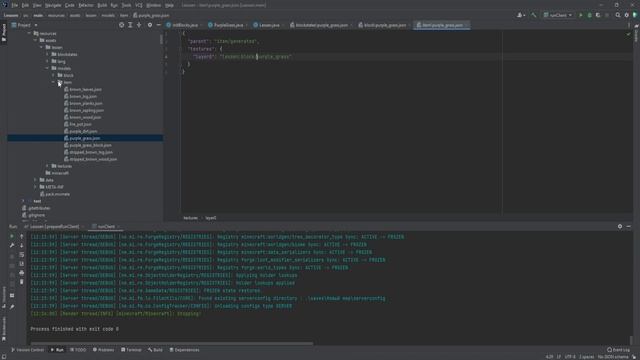This screenshot has height=360, width=640.
Task: Expand all icon in Project panel header
Action: click(130, 25)
